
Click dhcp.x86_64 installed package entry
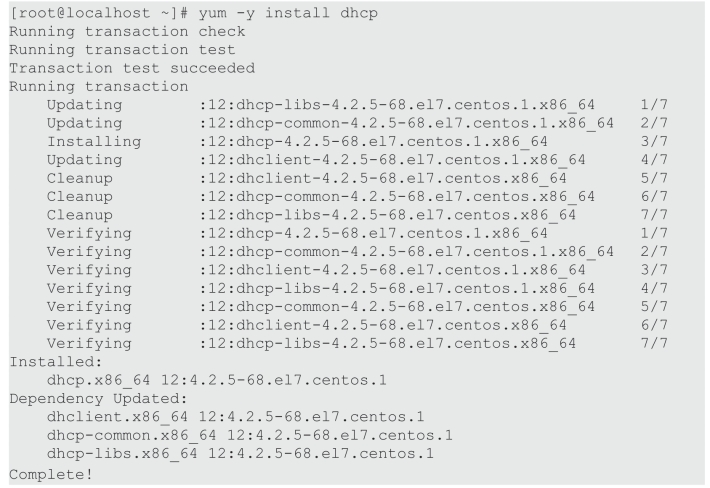click(x=216, y=380)
